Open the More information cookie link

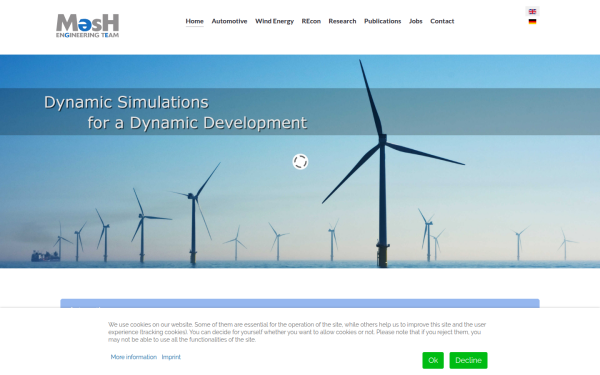pyautogui.click(x=134, y=357)
